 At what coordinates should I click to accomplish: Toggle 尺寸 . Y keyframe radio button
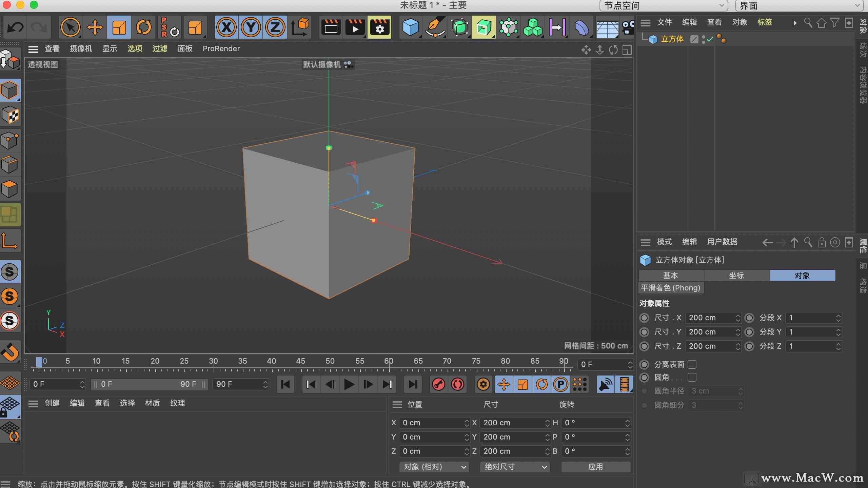644,332
